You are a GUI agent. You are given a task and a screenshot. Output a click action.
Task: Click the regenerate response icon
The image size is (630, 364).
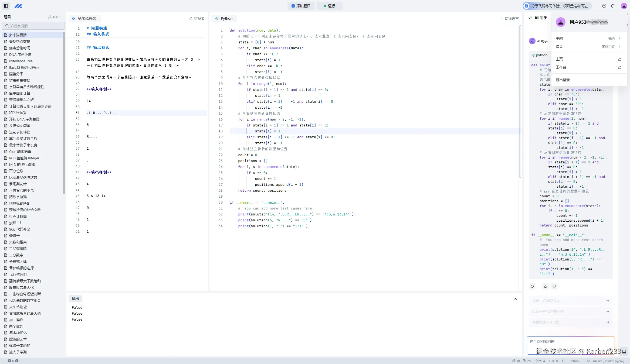coord(532,286)
